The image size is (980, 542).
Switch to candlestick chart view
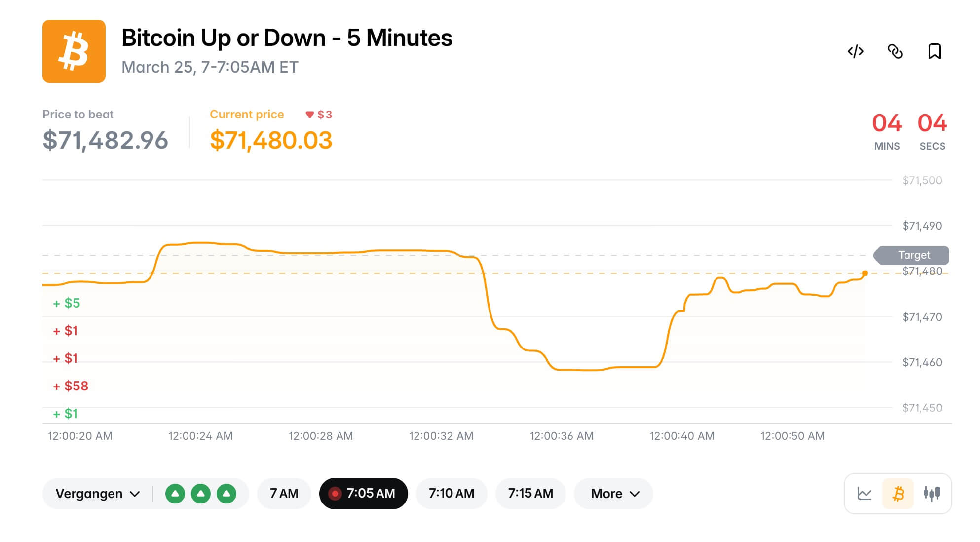(931, 493)
